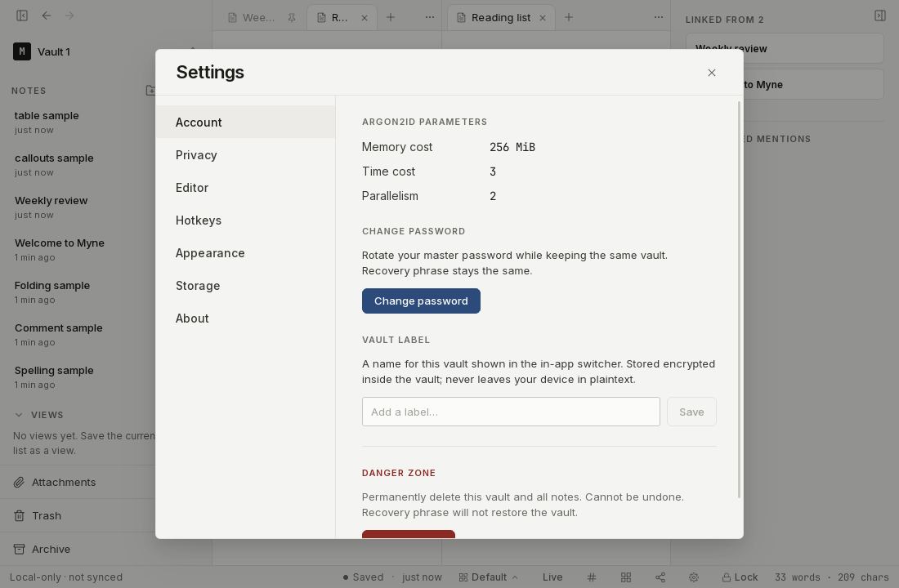Open the callouts sample note
The image size is (899, 588).
(x=78, y=164)
